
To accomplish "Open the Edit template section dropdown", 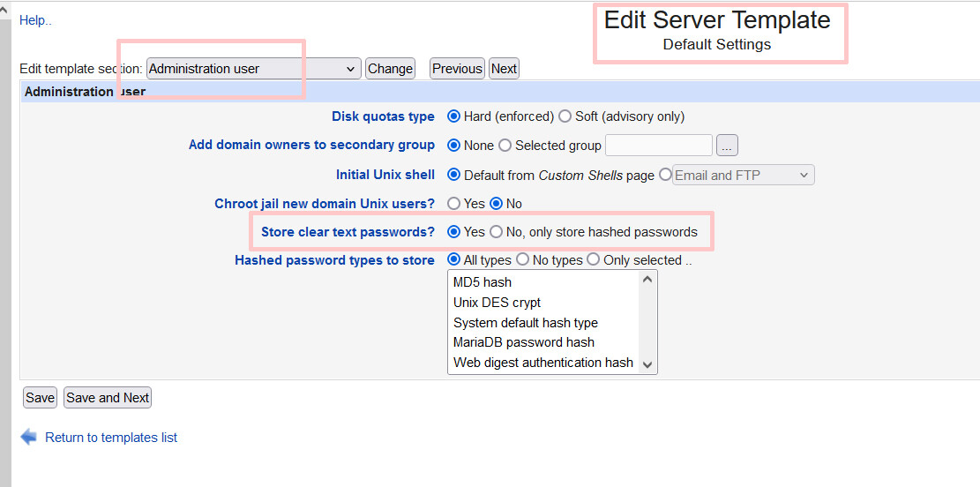I will pos(253,69).
